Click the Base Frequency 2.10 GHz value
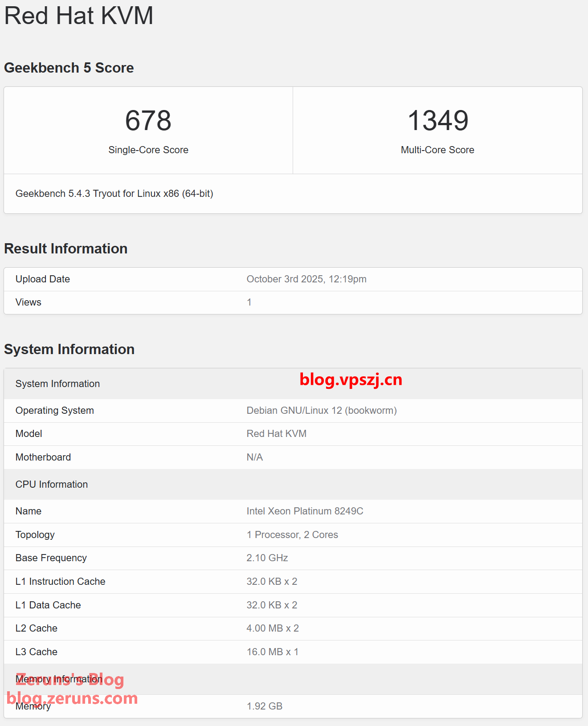Image resolution: width=588 pixels, height=726 pixels. (267, 558)
